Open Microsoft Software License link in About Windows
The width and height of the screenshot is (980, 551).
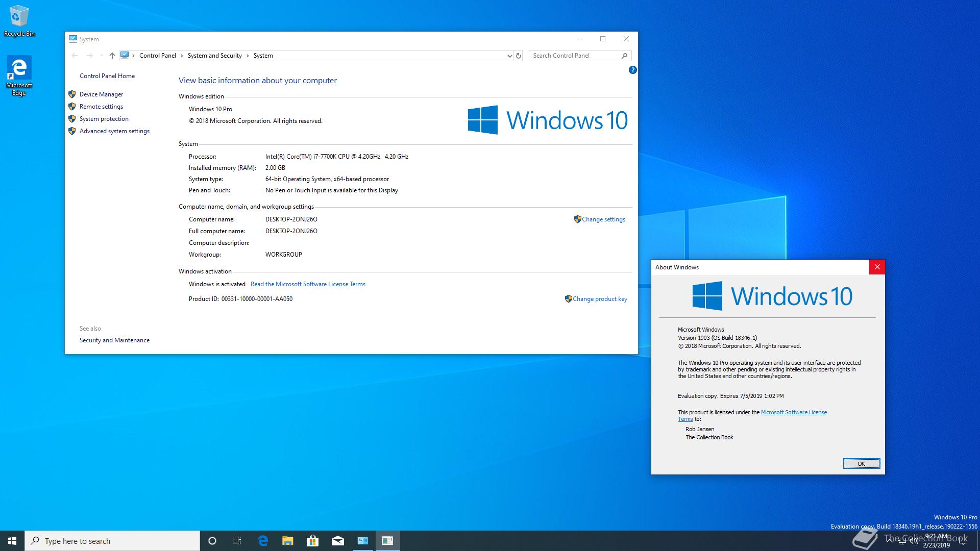[794, 412]
